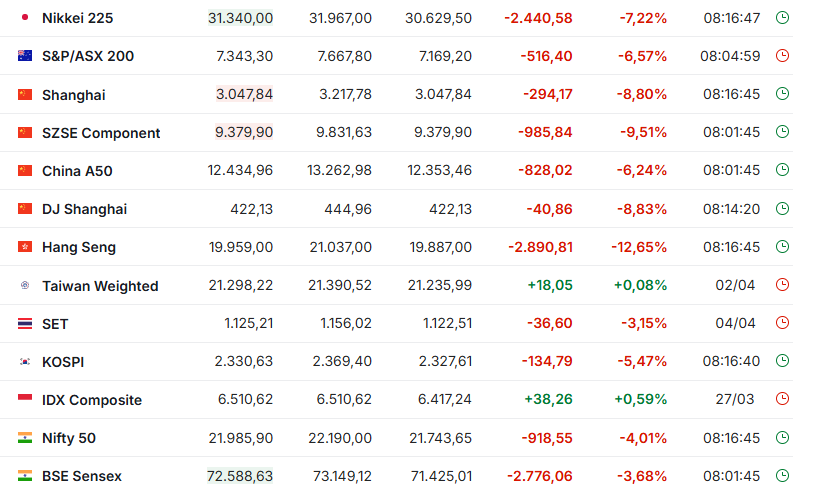
Task: Click the South Korea flag beside KOSPI
Action: (25, 361)
